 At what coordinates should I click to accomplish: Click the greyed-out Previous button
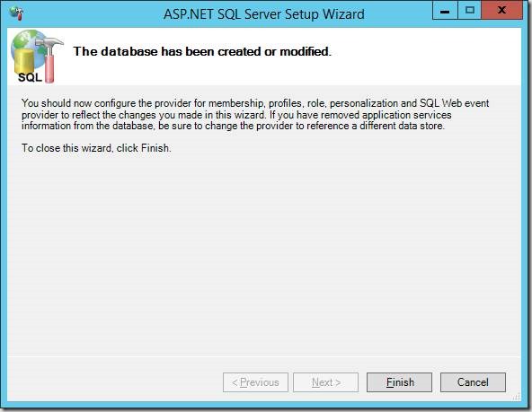point(255,382)
